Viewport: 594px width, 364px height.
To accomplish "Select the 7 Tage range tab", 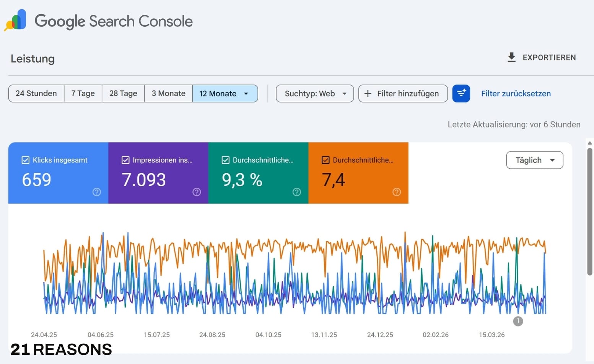I will coord(83,94).
